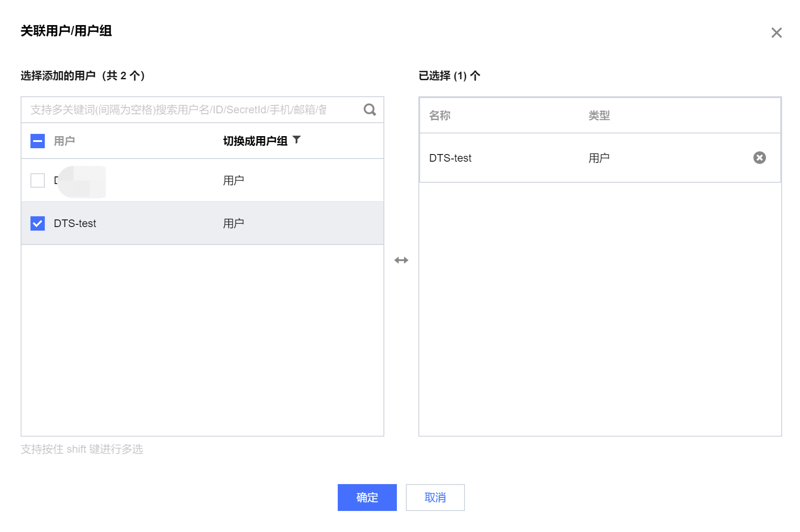Click the 用户 column header label in the left list
The image size is (800, 532).
(x=64, y=141)
